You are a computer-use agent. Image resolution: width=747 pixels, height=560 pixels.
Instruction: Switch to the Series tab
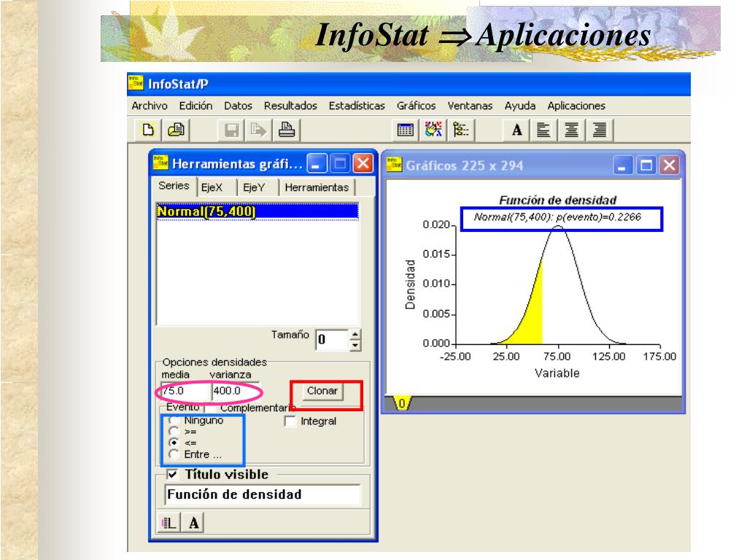174,186
